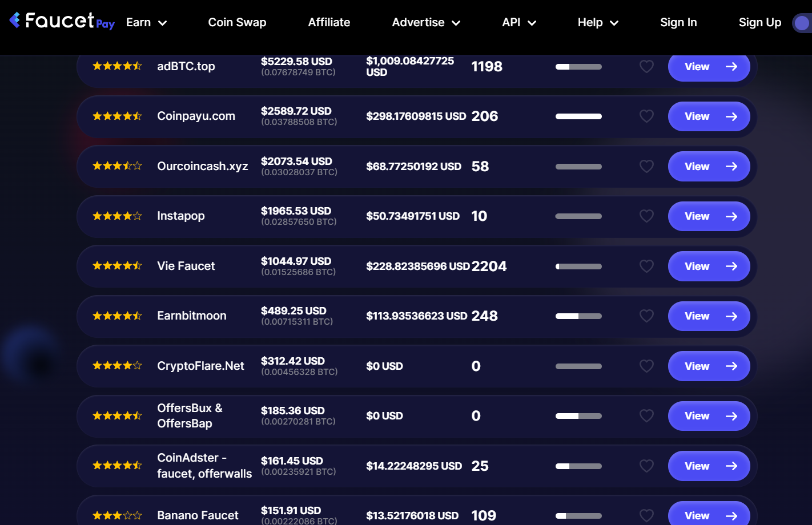Image resolution: width=812 pixels, height=525 pixels.
Task: Toggle the dark mode switch
Action: pos(802,23)
